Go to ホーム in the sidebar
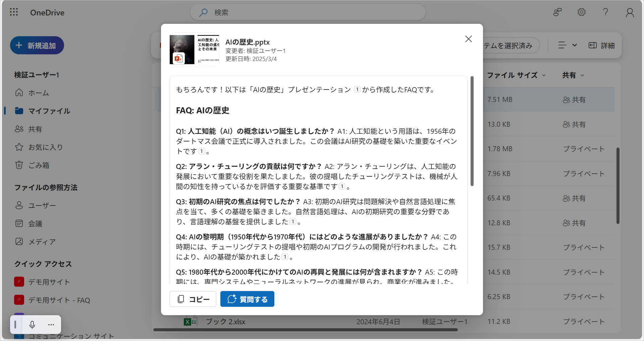The image size is (644, 341). coord(38,93)
